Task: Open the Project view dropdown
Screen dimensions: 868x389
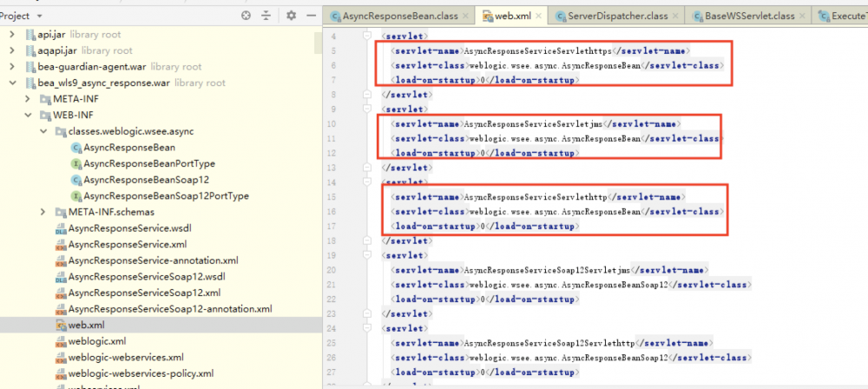Action: (39, 16)
